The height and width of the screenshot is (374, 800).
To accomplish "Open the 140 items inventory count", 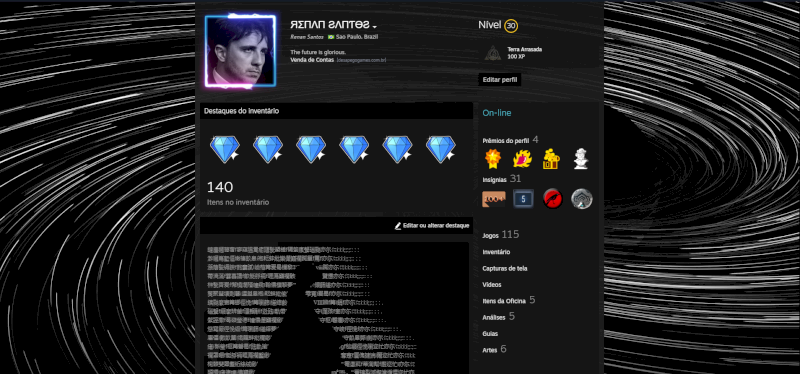I will point(220,187).
